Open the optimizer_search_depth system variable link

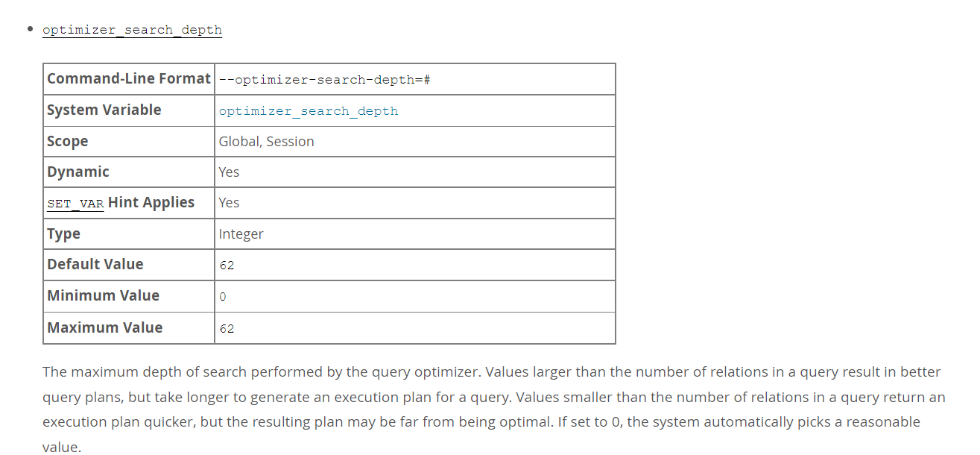[x=309, y=111]
